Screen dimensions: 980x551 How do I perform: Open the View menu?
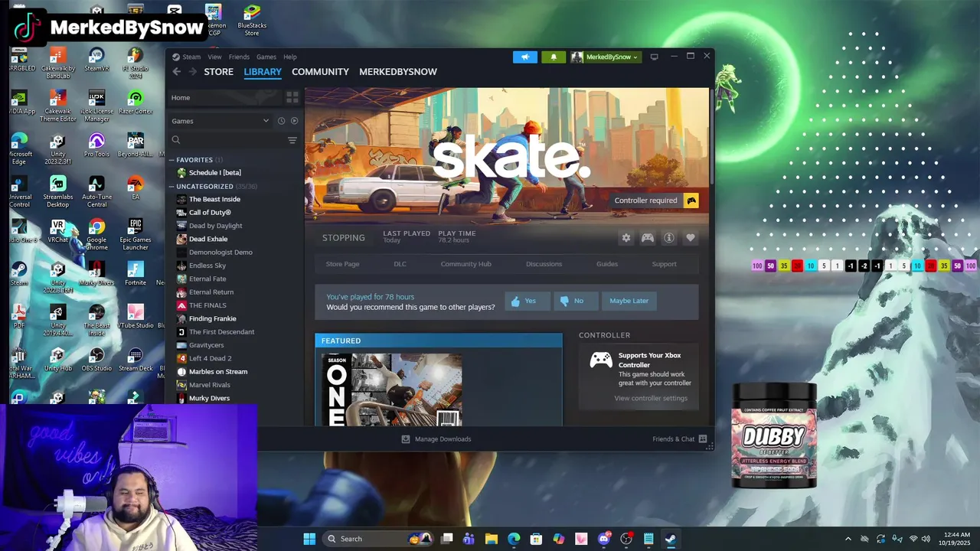pos(214,57)
